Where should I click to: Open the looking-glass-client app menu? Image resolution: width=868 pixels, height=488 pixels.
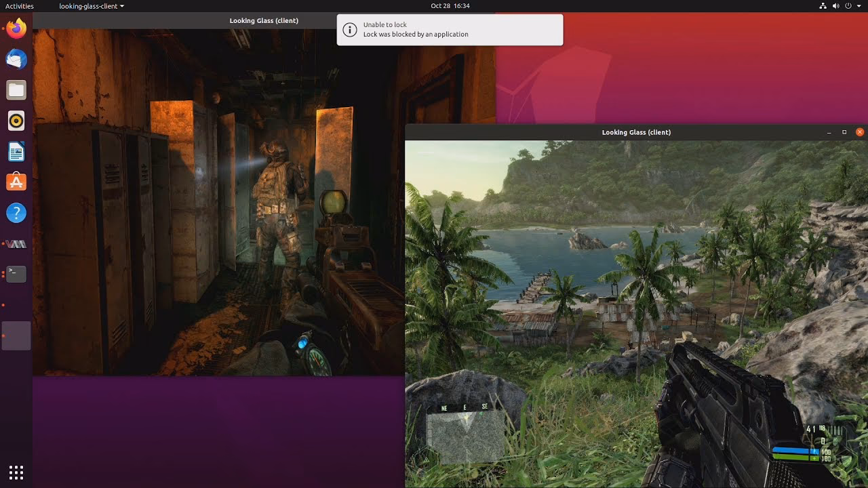tap(92, 5)
